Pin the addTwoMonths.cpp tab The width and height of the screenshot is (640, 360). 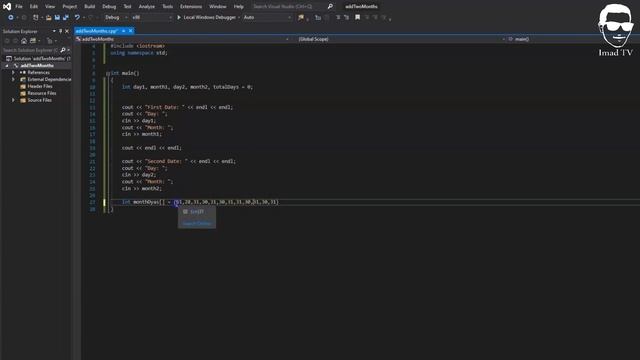[124, 31]
